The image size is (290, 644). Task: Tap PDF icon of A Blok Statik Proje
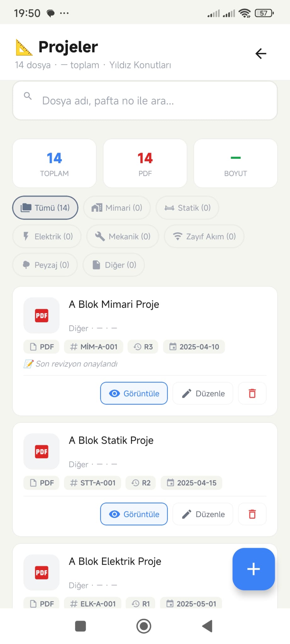42,452
